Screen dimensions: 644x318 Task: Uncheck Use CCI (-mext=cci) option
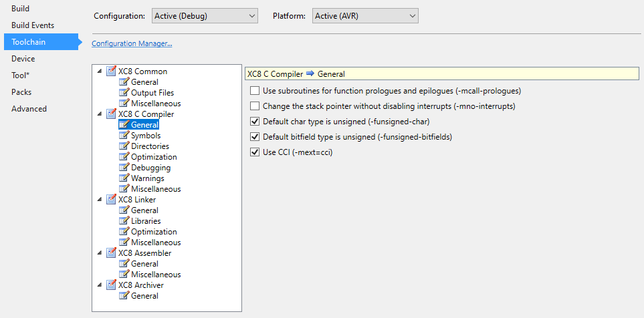[254, 152]
